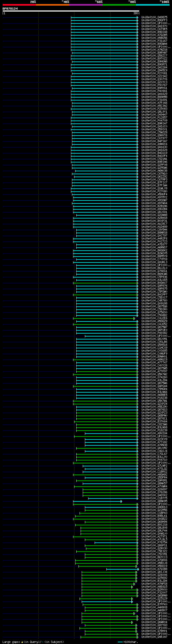Select label UniRef100_Q5A516
172x644 pixels.
[154, 345]
